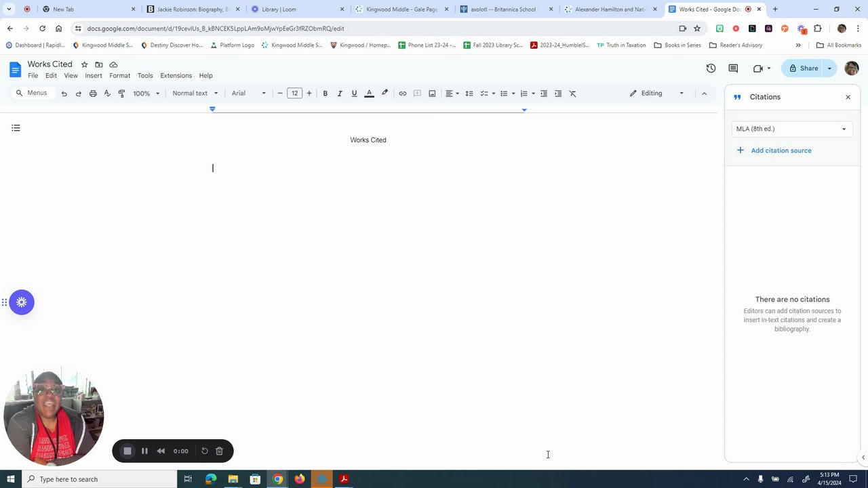Insert an image from the toolbar
Image resolution: width=868 pixels, height=488 pixels.
point(432,94)
